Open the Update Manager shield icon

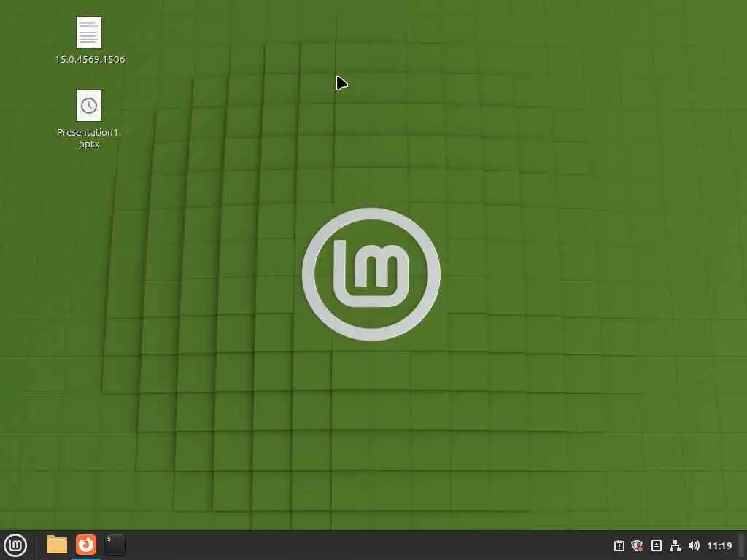click(637, 545)
